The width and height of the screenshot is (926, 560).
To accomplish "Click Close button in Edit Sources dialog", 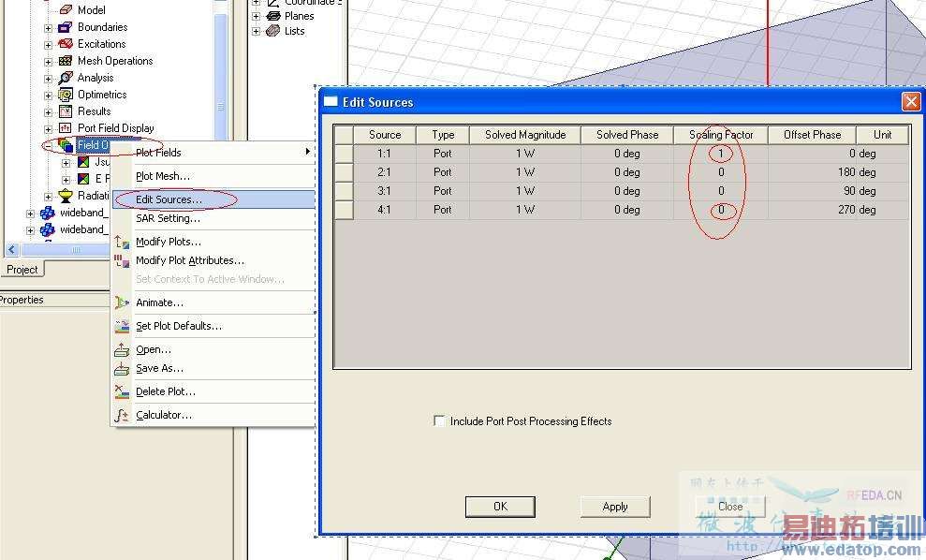I will click(730, 507).
